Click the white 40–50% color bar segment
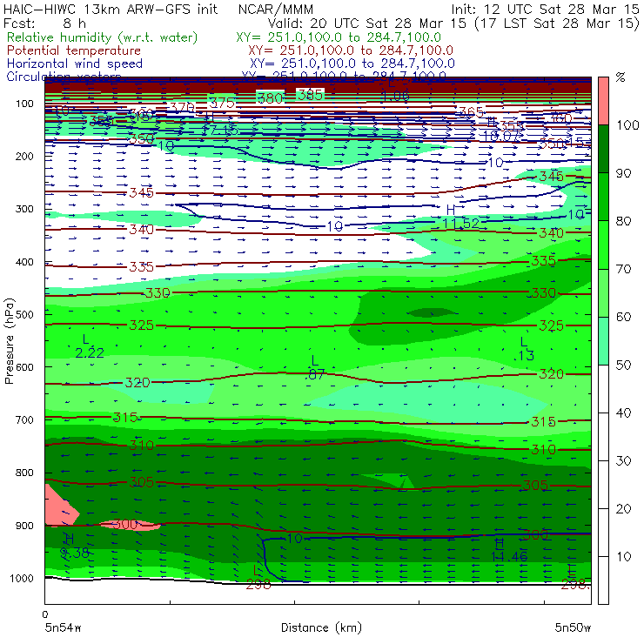Screen dimensions: 644x644 [603, 389]
